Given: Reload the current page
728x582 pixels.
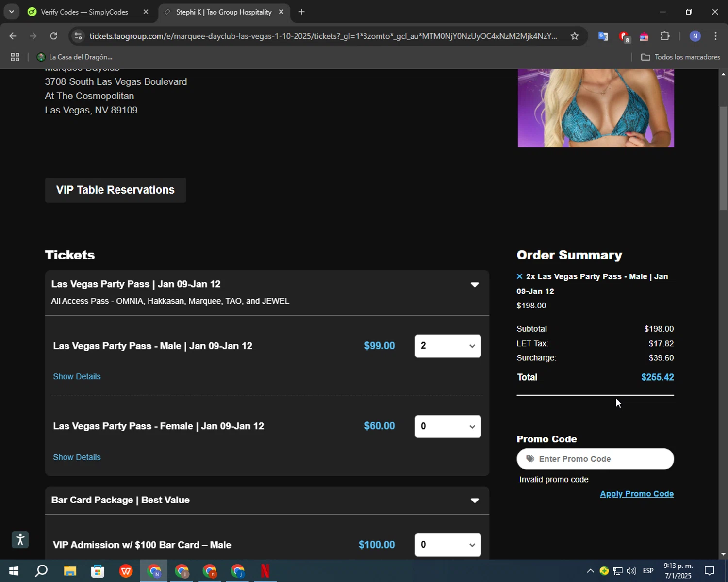Looking at the screenshot, I should click(54, 36).
